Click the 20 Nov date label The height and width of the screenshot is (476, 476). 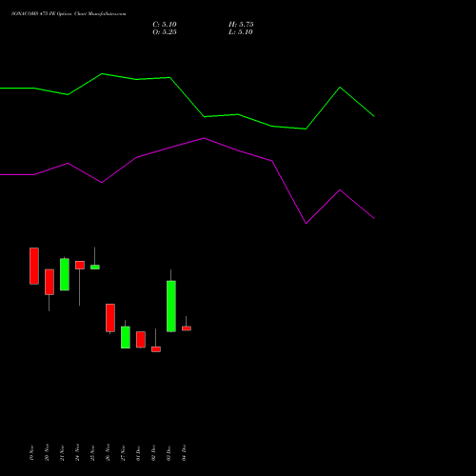pos(47,453)
